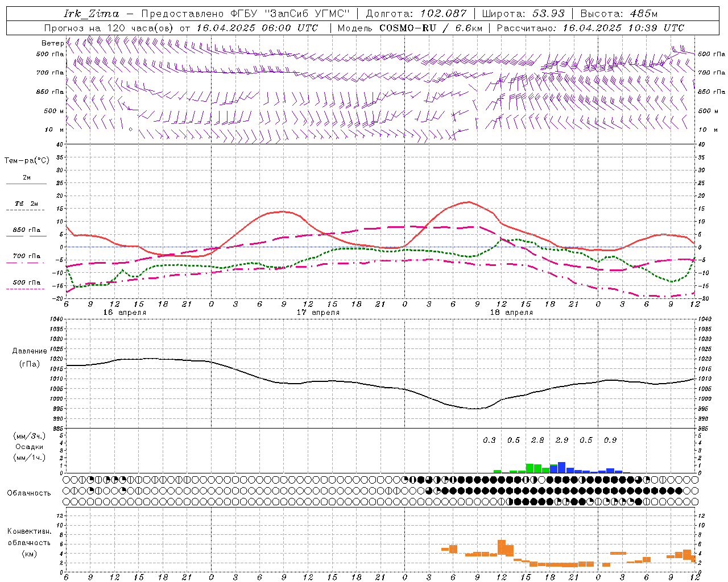Click the forecast start "16.04.2025 06:00 UTC"
Screen dimensions: 728x582
coord(257,28)
